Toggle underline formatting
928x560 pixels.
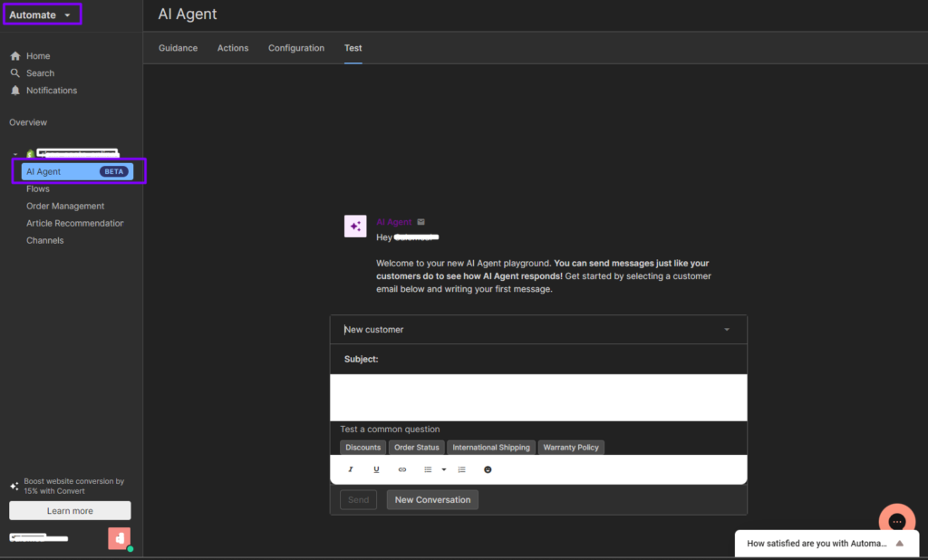point(376,469)
